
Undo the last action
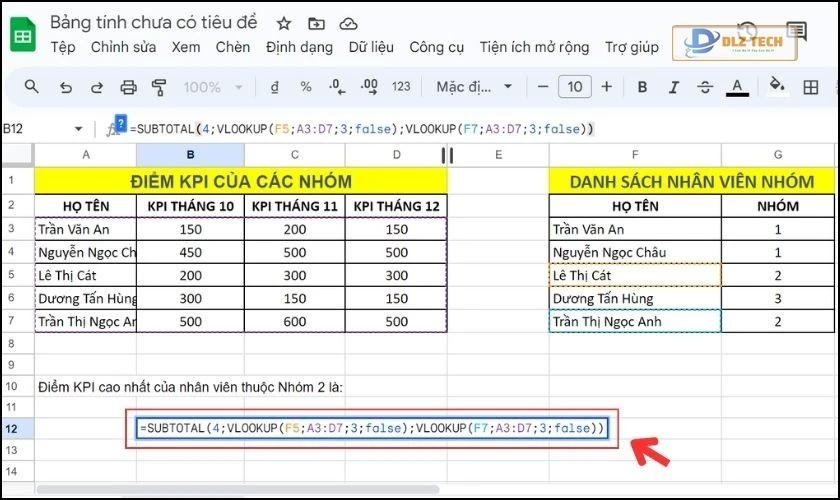pos(65,87)
